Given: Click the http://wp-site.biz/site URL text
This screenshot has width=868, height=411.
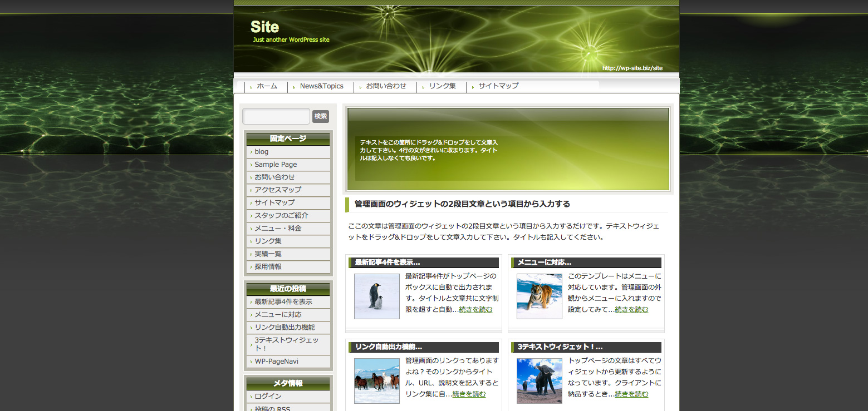Looking at the screenshot, I should click(632, 68).
